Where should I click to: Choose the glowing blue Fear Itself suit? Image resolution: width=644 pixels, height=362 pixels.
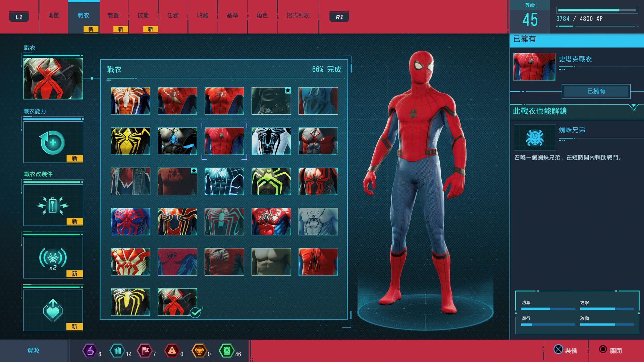[x=224, y=181]
